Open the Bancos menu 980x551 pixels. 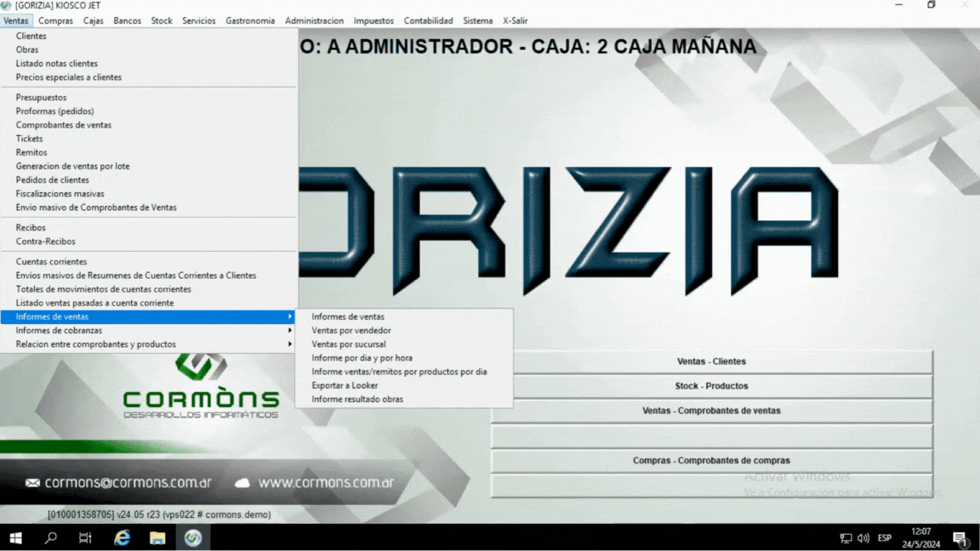[127, 20]
